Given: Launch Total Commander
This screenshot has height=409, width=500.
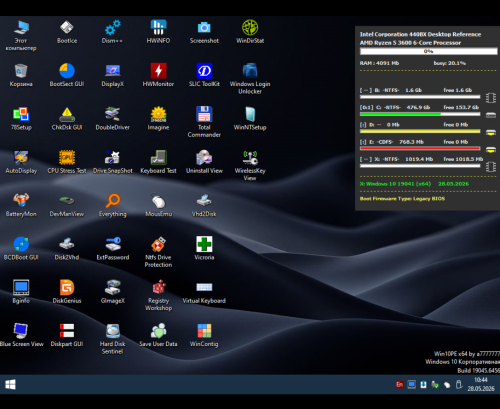Looking at the screenshot, I should [204, 122].
